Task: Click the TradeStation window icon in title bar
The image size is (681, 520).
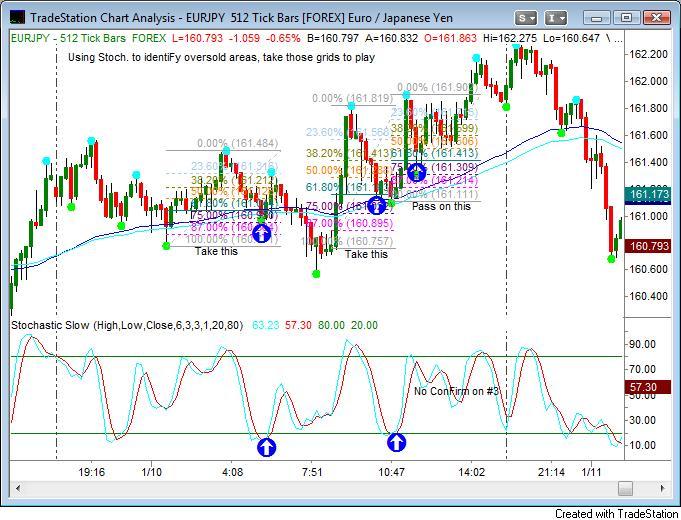Action: coord(17,18)
